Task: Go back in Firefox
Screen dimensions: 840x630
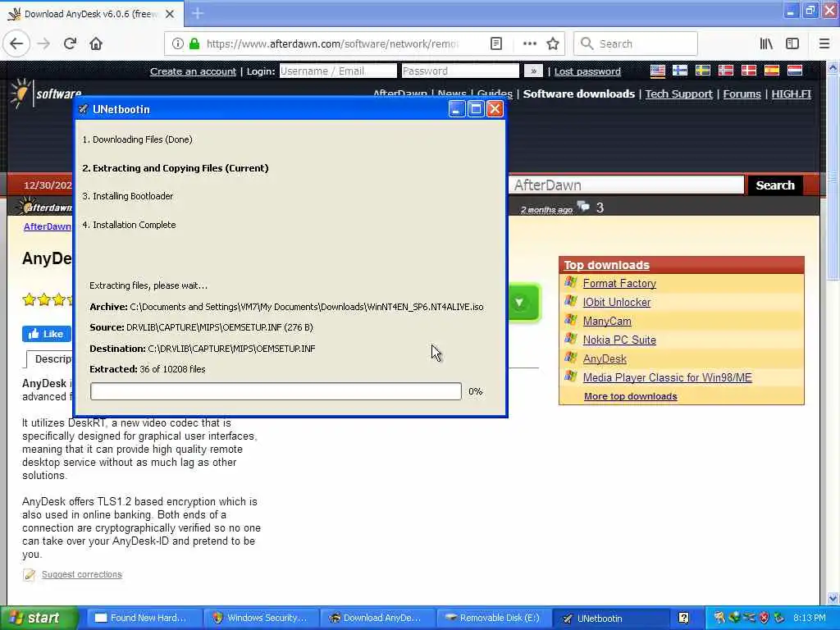Action: (x=16, y=43)
